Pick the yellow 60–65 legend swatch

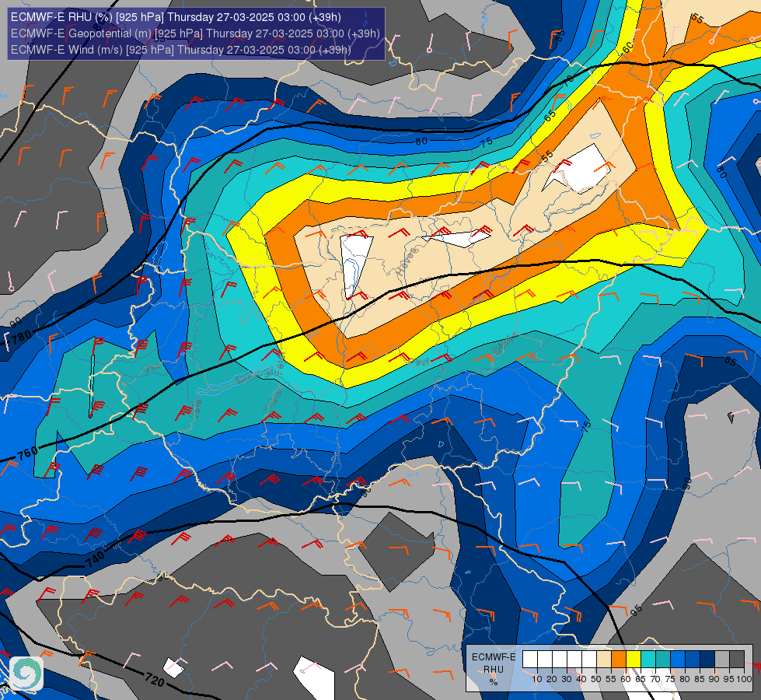click(634, 659)
